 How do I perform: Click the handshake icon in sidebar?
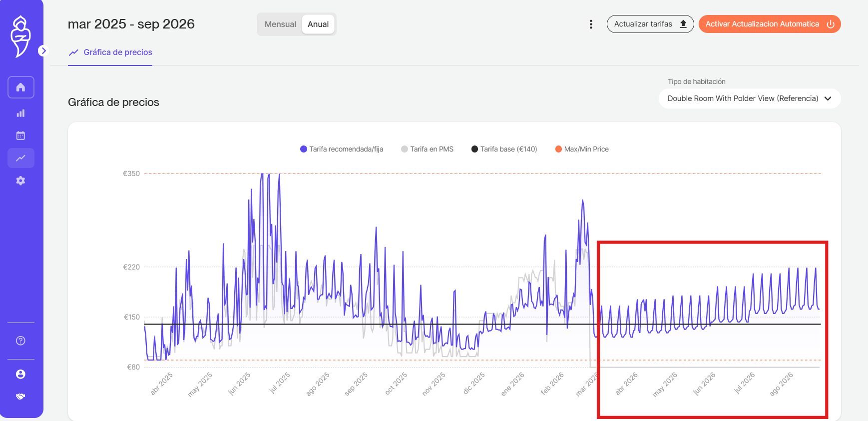tap(20, 396)
